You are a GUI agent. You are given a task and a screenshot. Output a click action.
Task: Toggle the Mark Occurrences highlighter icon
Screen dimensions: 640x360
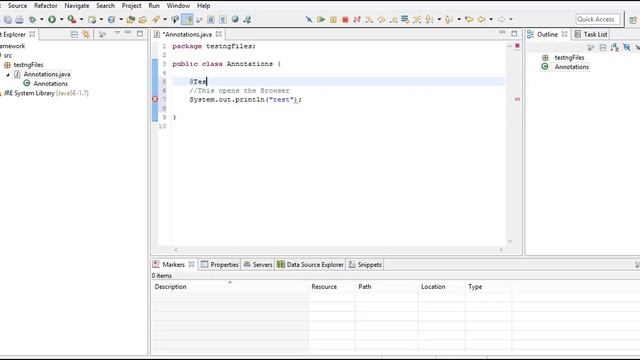[x=187, y=19]
